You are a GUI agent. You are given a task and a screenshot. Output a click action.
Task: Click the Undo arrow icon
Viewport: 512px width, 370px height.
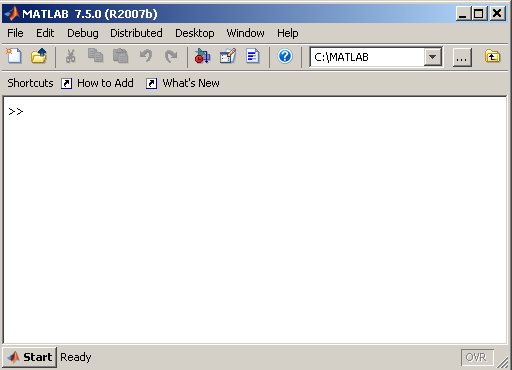[146, 56]
